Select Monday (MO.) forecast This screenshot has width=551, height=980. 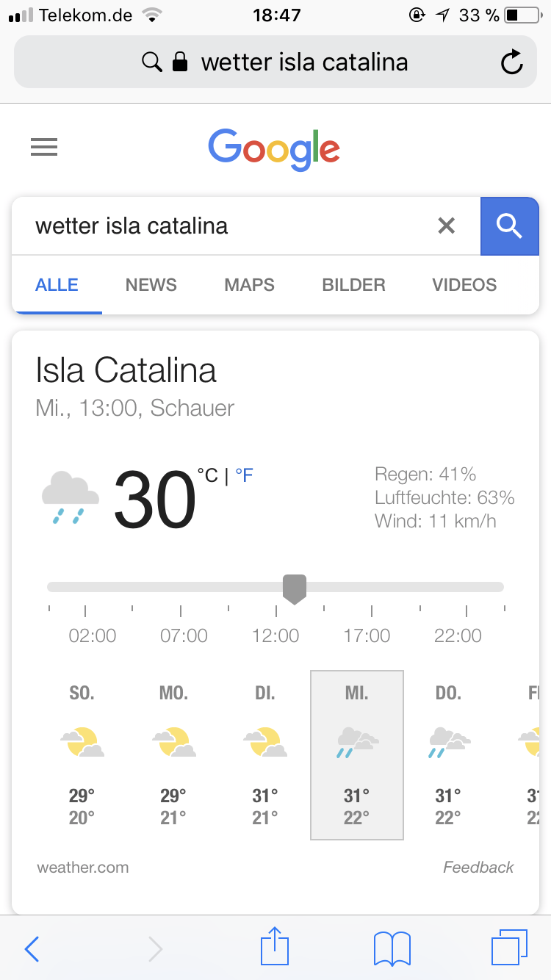[173, 754]
